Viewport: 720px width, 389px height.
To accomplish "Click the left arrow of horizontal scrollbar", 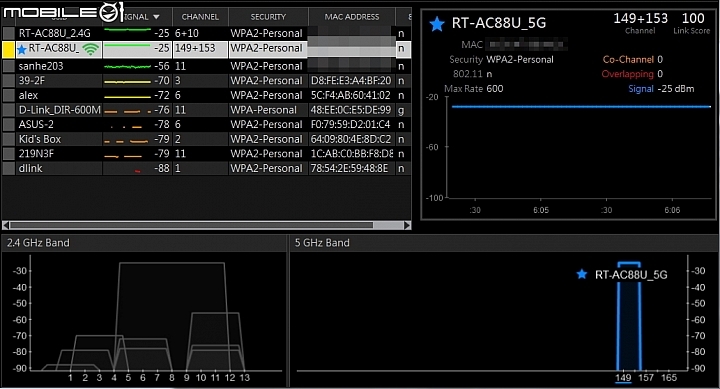I will 6,225.
